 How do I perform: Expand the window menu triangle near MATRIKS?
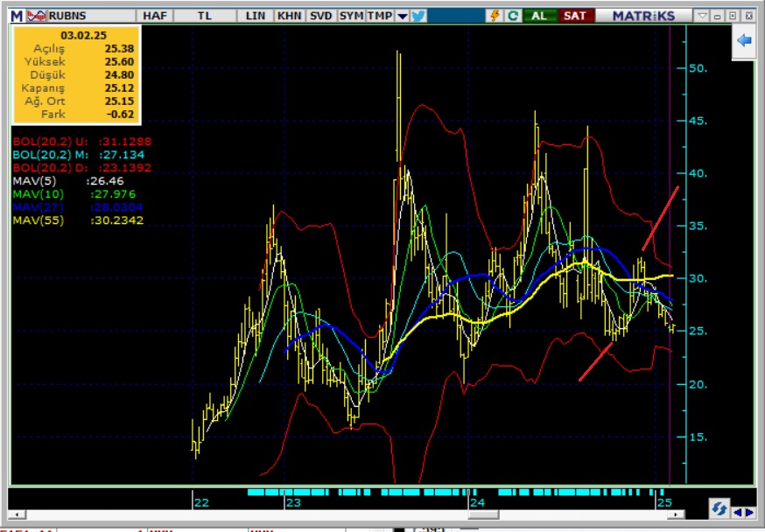click(702, 16)
